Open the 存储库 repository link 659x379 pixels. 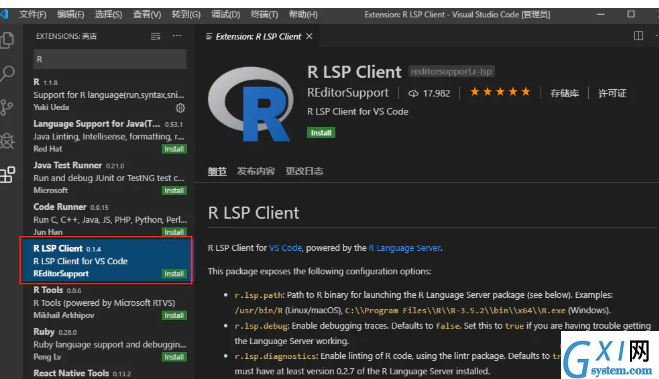click(x=564, y=93)
